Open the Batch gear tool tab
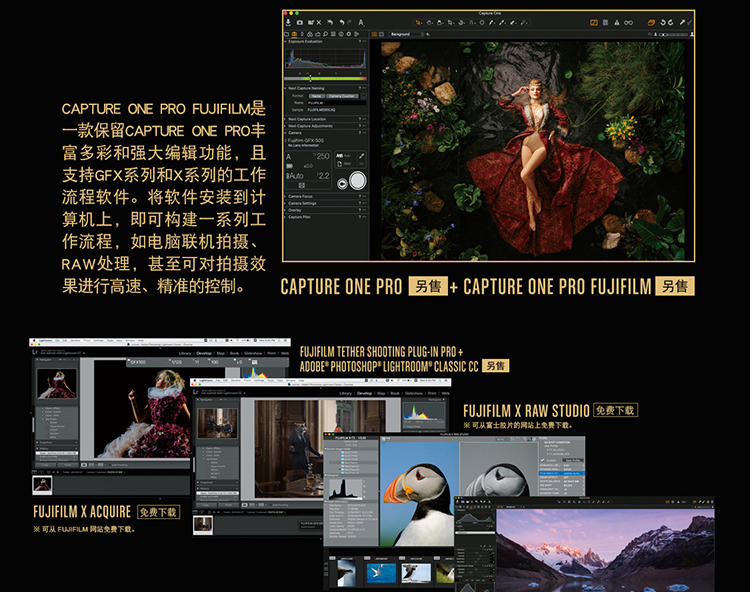Screen dimensions: 750x592 [x=349, y=34]
